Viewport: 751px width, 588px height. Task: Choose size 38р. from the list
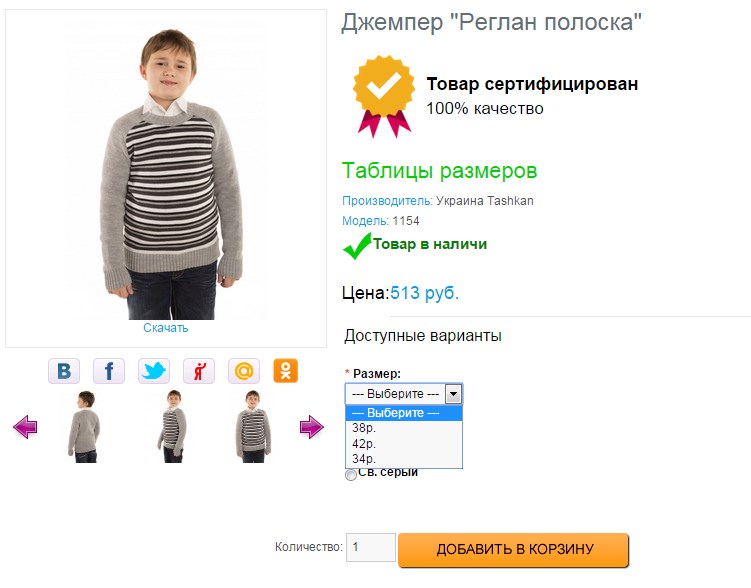tap(363, 428)
